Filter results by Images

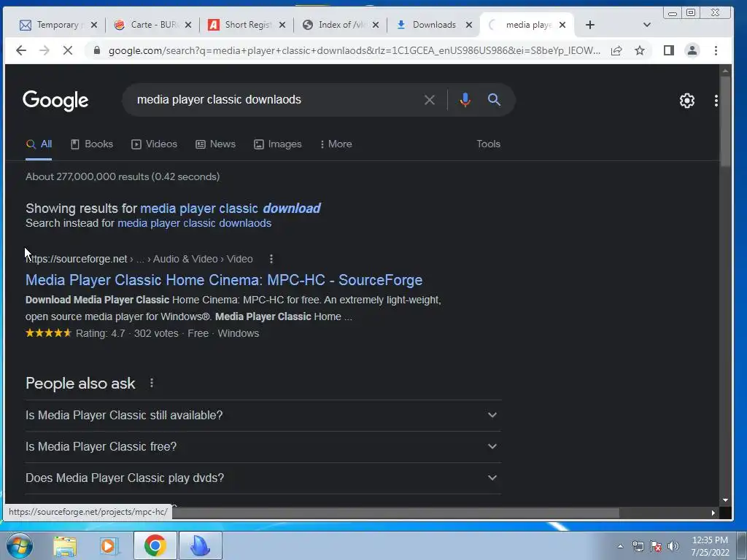point(278,144)
